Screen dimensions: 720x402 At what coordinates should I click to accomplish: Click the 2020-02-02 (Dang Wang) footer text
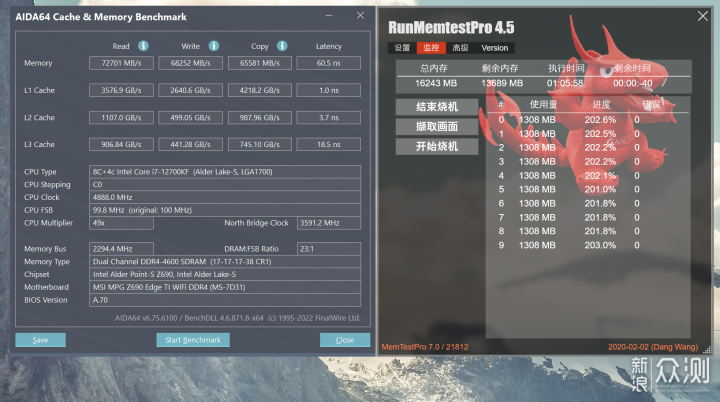653,347
